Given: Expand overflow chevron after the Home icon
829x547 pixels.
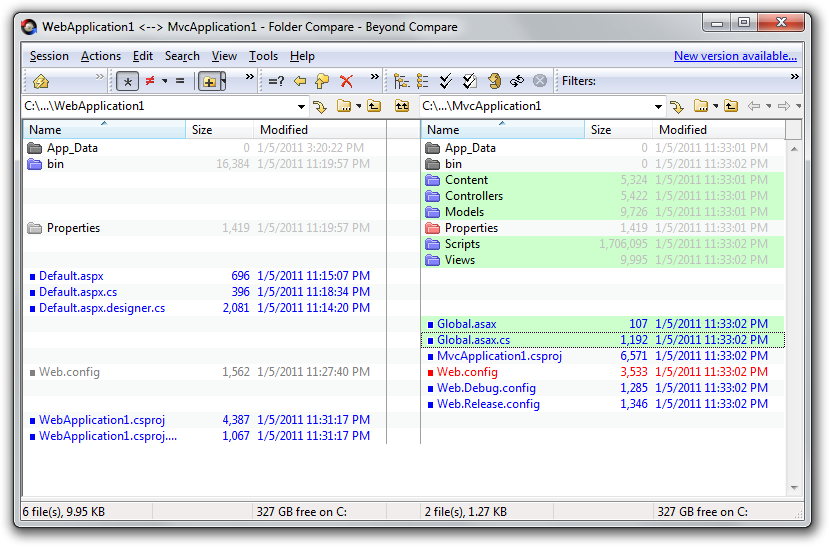Looking at the screenshot, I should click(99, 77).
